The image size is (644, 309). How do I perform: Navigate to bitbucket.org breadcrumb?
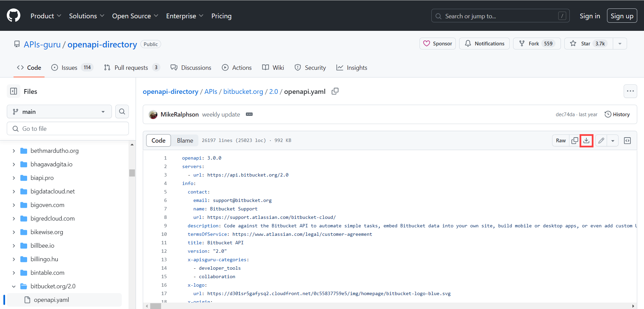pyautogui.click(x=243, y=91)
